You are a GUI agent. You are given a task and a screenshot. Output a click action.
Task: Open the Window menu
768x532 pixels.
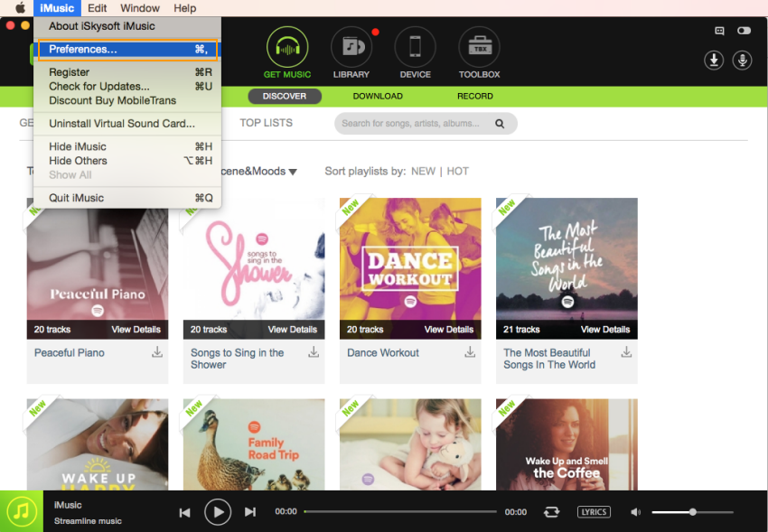point(140,8)
